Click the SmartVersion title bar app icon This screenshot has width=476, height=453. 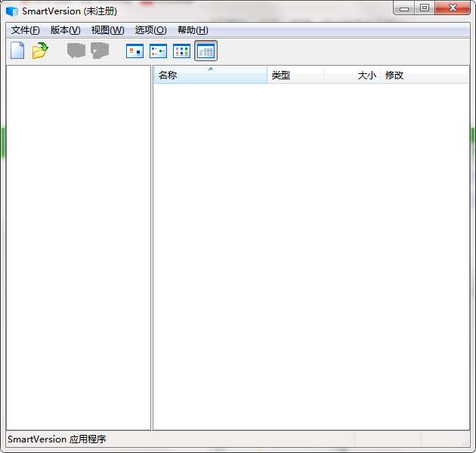pos(12,11)
